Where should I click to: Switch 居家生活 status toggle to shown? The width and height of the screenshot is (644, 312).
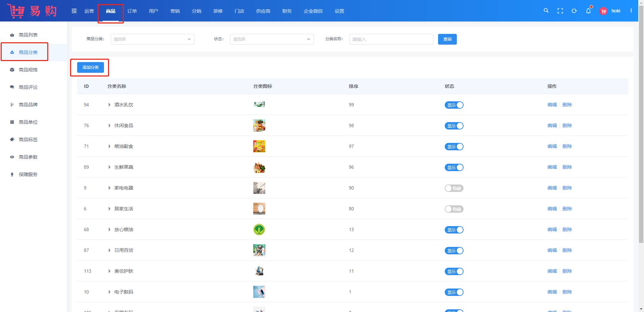[x=454, y=209]
